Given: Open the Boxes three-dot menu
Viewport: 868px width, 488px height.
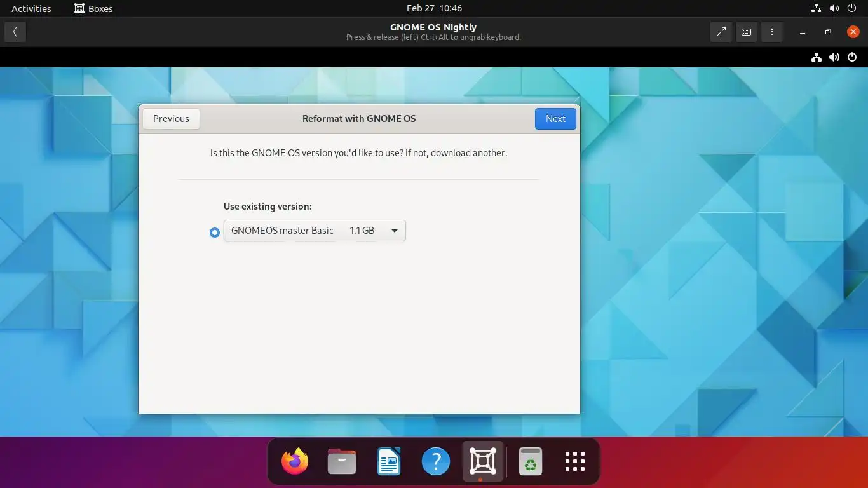Looking at the screenshot, I should 771,32.
